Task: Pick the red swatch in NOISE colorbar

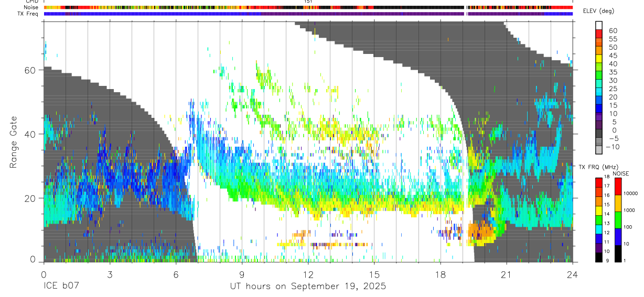Action: click(618, 186)
